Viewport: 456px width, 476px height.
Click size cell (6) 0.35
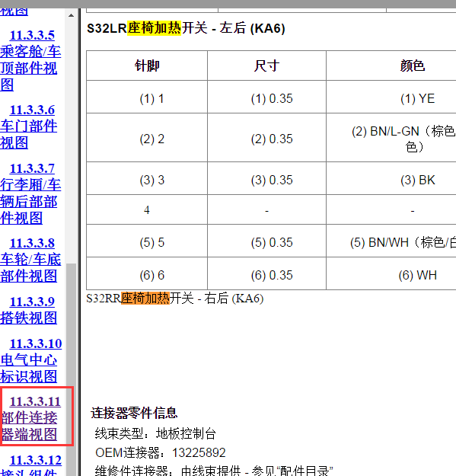point(266,274)
